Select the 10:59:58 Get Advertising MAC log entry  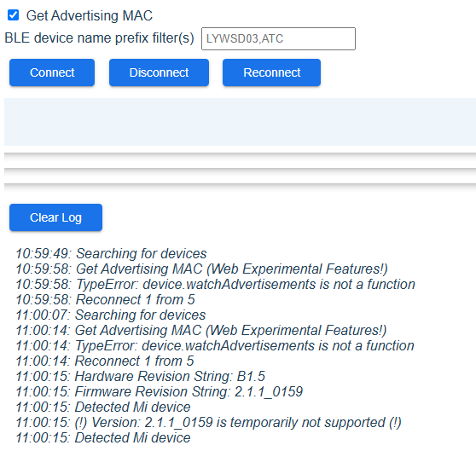click(201, 269)
